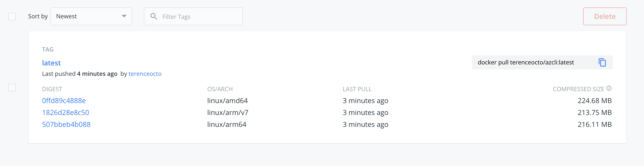
Task: Check the select-all checkbox at top
Action: [x=12, y=17]
